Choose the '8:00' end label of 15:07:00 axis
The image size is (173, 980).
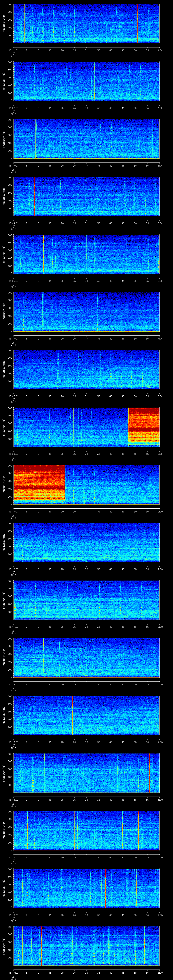160,396
